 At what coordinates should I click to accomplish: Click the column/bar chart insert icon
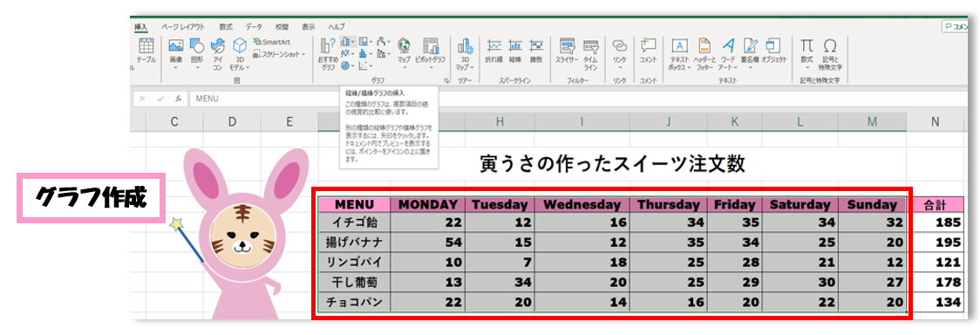tap(345, 41)
